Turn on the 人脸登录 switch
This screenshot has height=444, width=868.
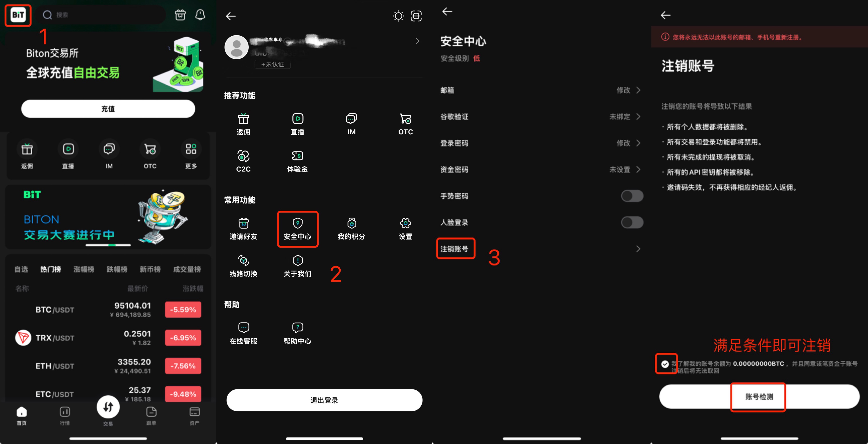632,222
